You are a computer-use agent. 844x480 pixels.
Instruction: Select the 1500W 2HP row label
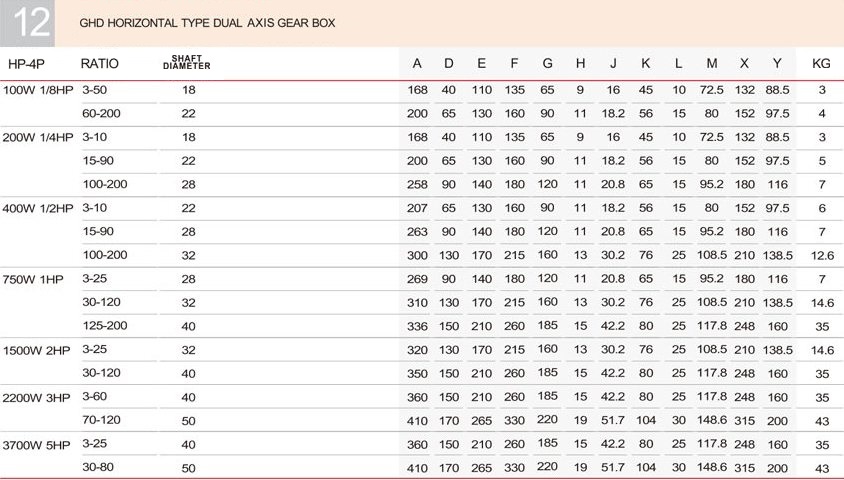[36, 350]
